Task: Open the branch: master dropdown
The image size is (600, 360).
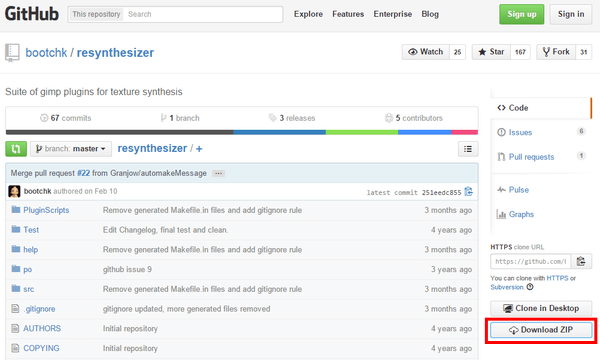Action: [x=71, y=149]
